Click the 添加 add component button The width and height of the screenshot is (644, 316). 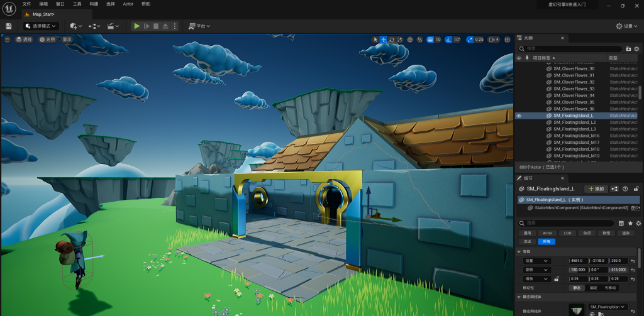(596, 188)
